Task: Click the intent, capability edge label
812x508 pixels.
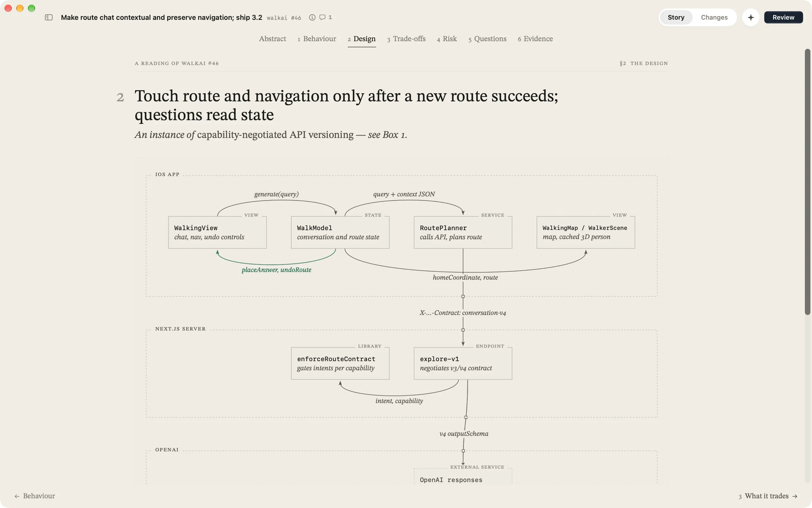Action: 399,401
